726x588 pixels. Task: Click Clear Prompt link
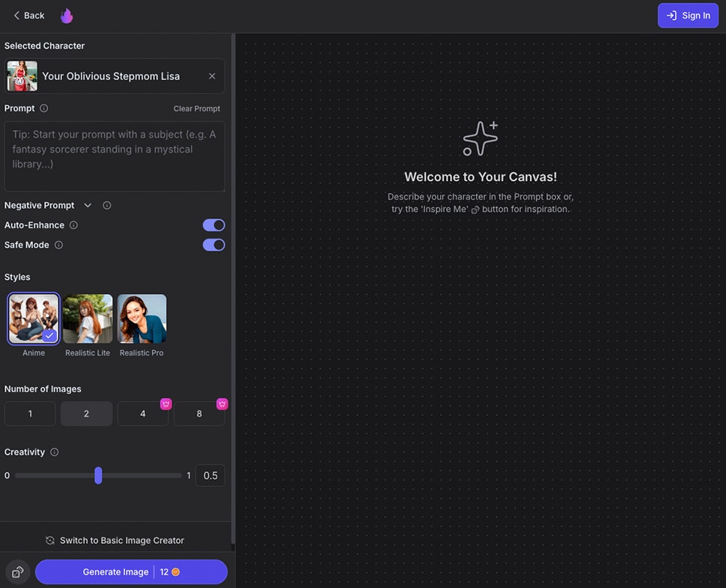(x=197, y=108)
